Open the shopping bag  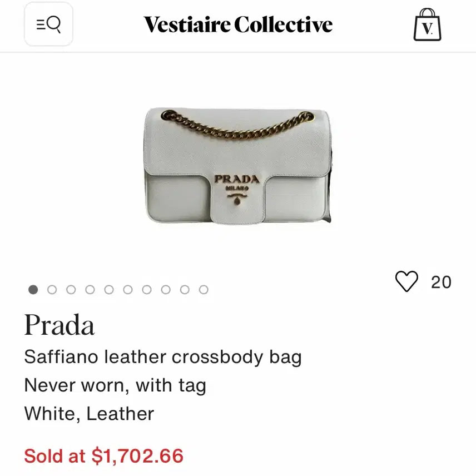click(x=427, y=25)
